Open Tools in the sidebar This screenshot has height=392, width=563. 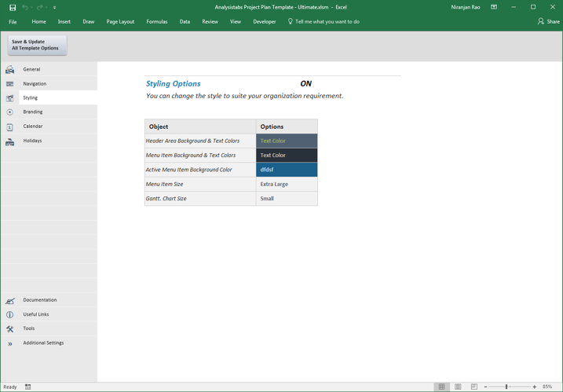(49, 328)
